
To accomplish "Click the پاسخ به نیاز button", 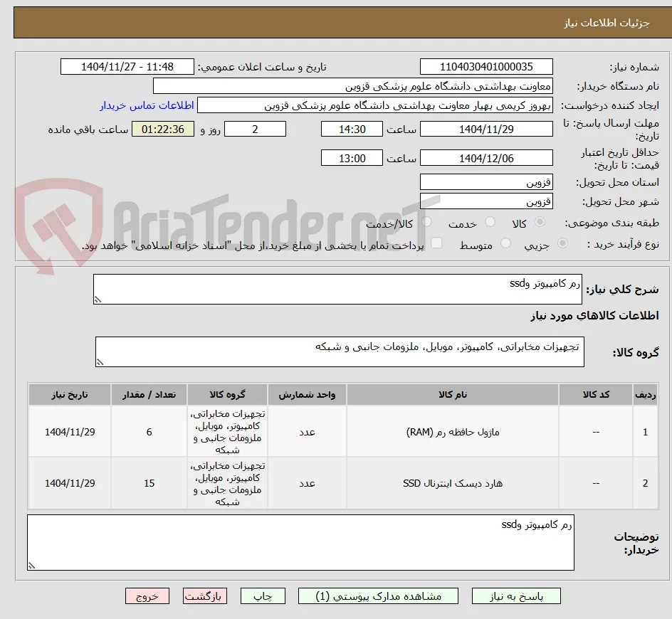I will [516, 596].
